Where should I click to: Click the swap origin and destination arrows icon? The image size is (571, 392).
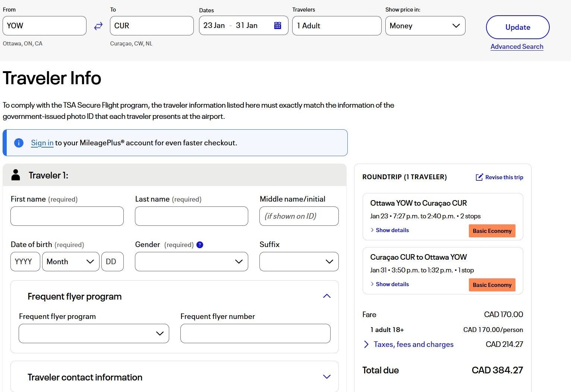[98, 26]
